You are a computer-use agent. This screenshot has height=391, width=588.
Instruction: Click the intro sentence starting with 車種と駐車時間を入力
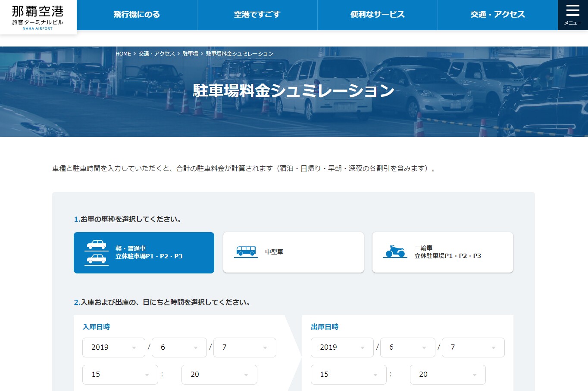(245, 168)
